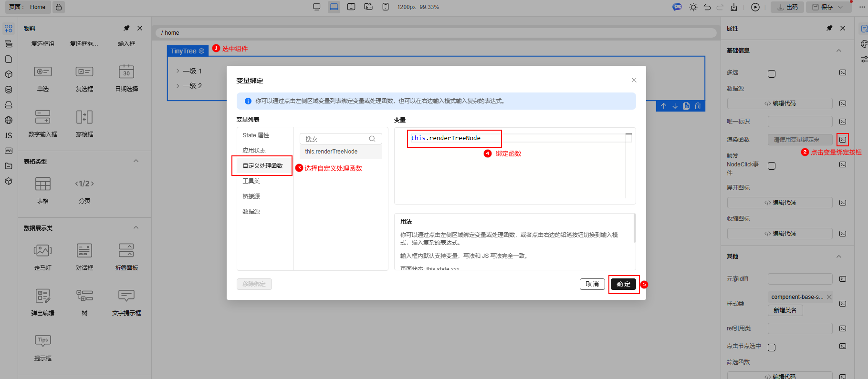Open the Materials panel icon in sidebar
This screenshot has height=379, width=868.
[x=9, y=29]
